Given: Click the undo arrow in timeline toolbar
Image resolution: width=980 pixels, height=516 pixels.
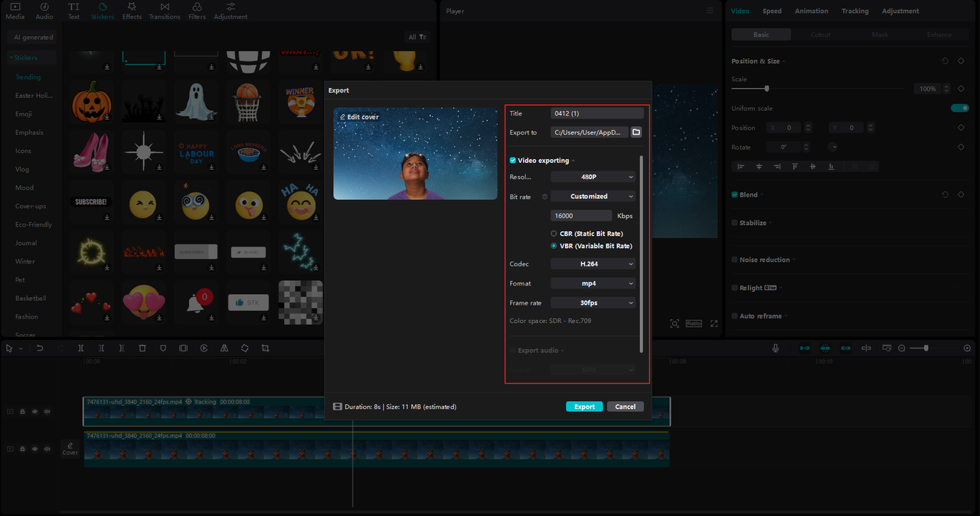Looking at the screenshot, I should point(40,348).
